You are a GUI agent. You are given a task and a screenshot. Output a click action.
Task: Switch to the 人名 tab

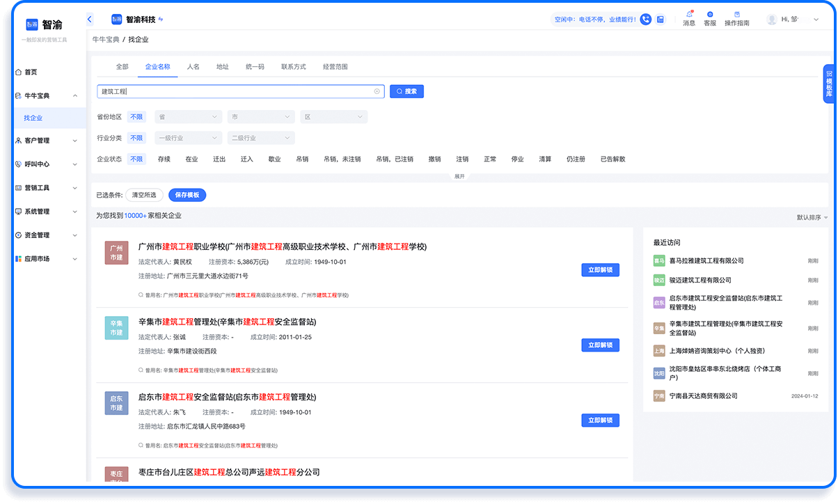[193, 67]
